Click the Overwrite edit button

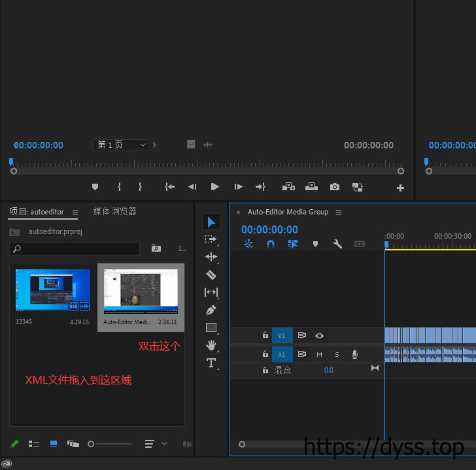311,187
